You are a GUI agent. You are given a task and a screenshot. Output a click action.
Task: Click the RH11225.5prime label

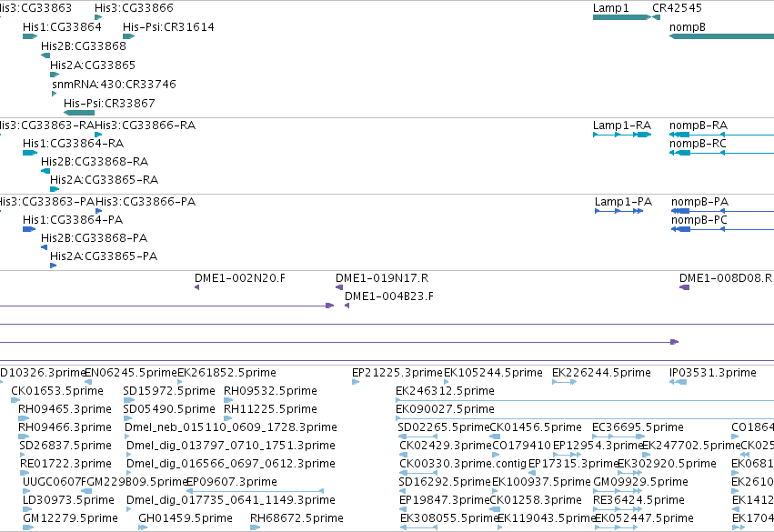coord(270,409)
